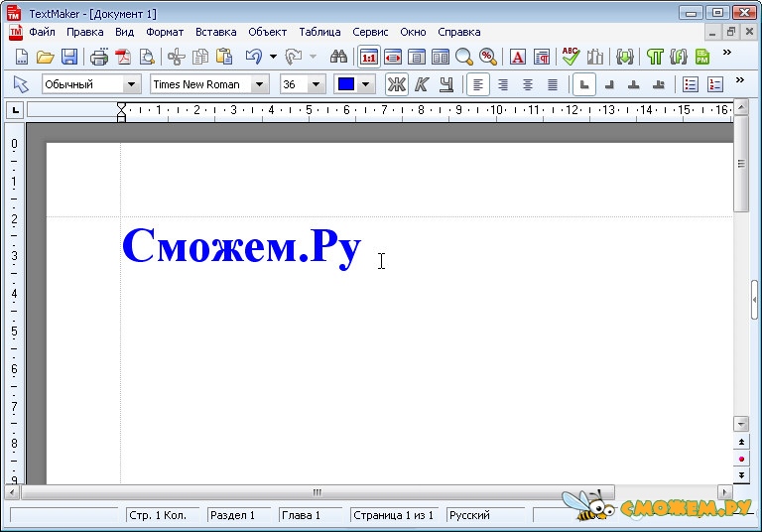
Task: Open character formatting red A icon
Action: click(x=518, y=57)
